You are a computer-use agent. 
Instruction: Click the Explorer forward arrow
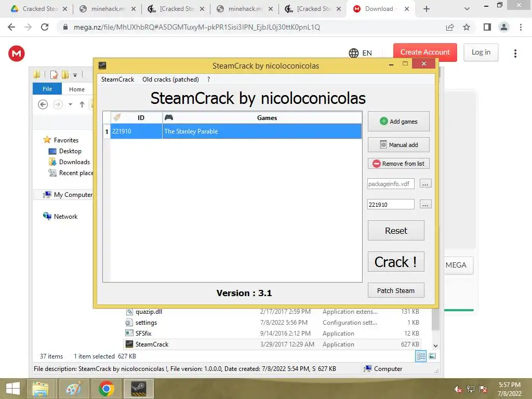[58, 104]
